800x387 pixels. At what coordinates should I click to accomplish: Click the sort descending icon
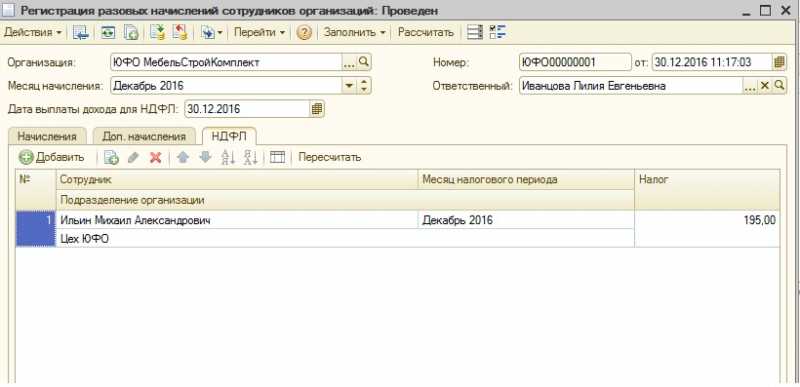[x=251, y=158]
